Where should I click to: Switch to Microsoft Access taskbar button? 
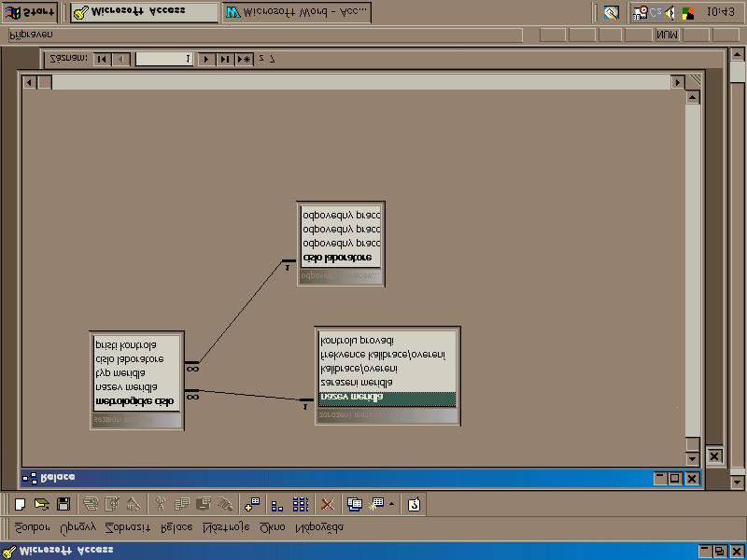pyautogui.click(x=145, y=13)
